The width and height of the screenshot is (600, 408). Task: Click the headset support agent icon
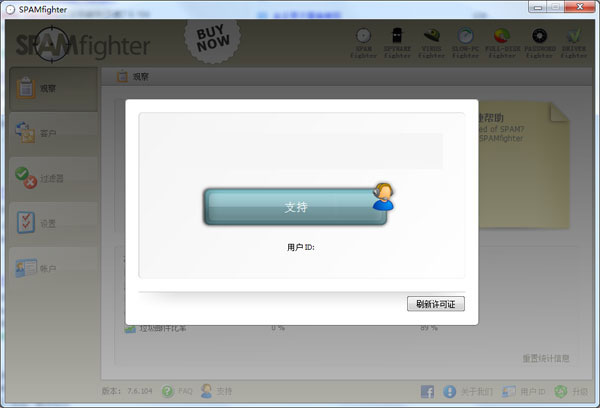[x=383, y=197]
